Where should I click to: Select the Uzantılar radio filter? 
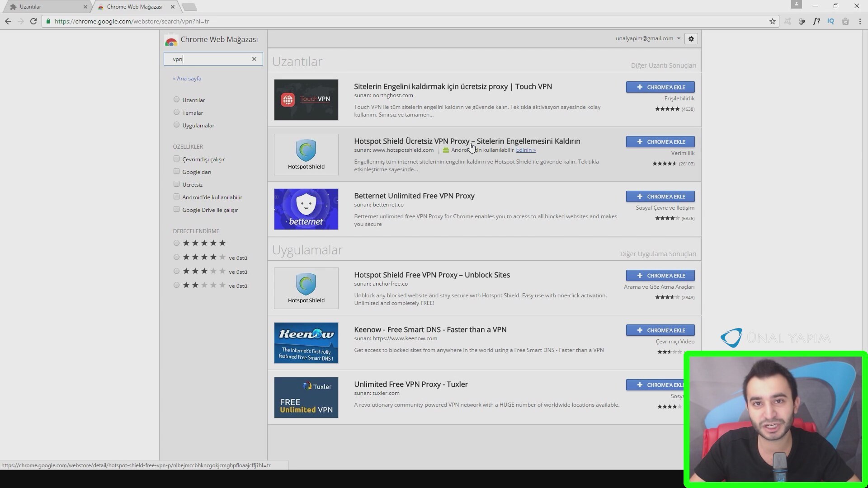[176, 99]
